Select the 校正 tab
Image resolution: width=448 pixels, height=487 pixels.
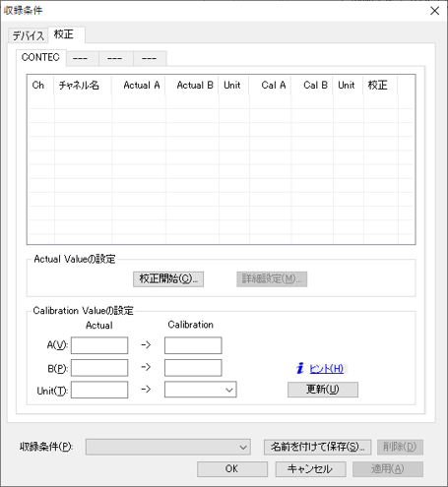tap(67, 34)
